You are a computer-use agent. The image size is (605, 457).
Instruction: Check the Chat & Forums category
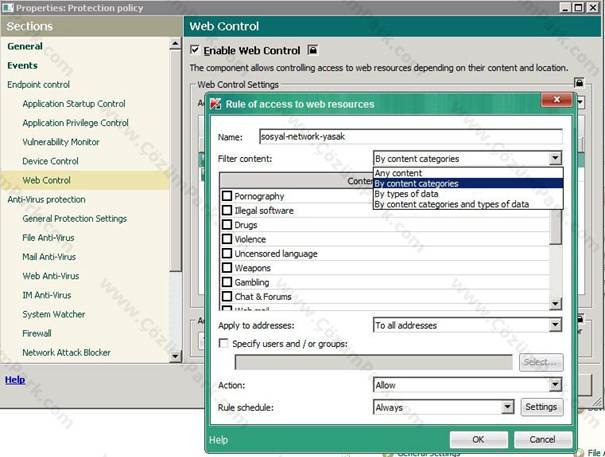[227, 296]
